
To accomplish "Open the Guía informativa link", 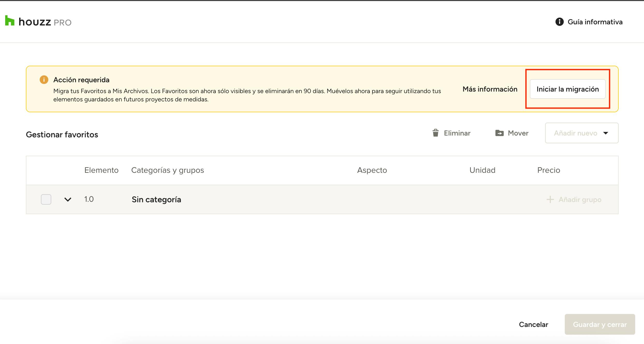I will pos(595,22).
